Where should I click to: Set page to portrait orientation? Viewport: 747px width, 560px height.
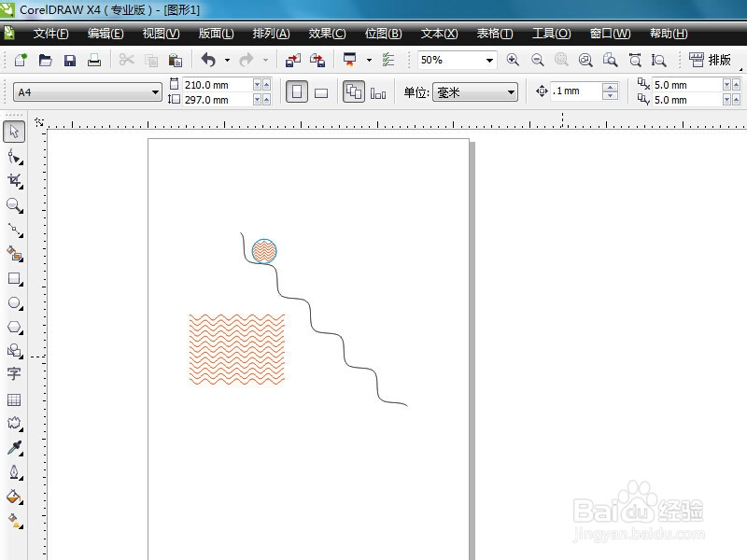click(297, 91)
